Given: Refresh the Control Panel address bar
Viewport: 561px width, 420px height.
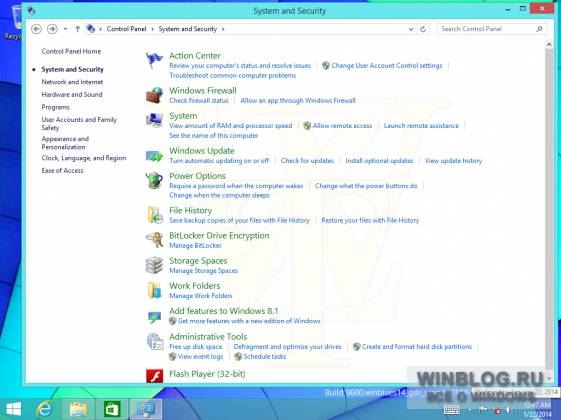Looking at the screenshot, I should tap(423, 29).
